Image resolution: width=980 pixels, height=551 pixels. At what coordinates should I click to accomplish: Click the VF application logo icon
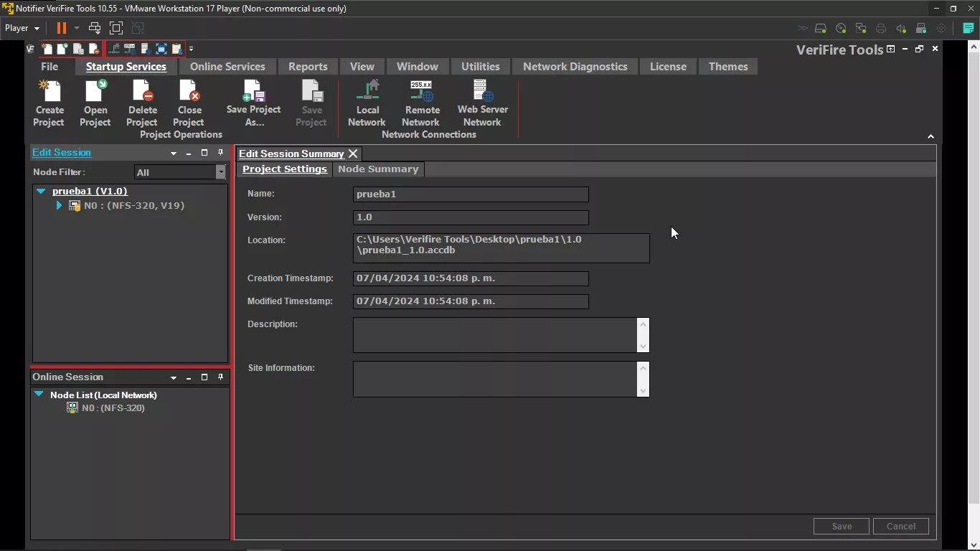(x=30, y=49)
